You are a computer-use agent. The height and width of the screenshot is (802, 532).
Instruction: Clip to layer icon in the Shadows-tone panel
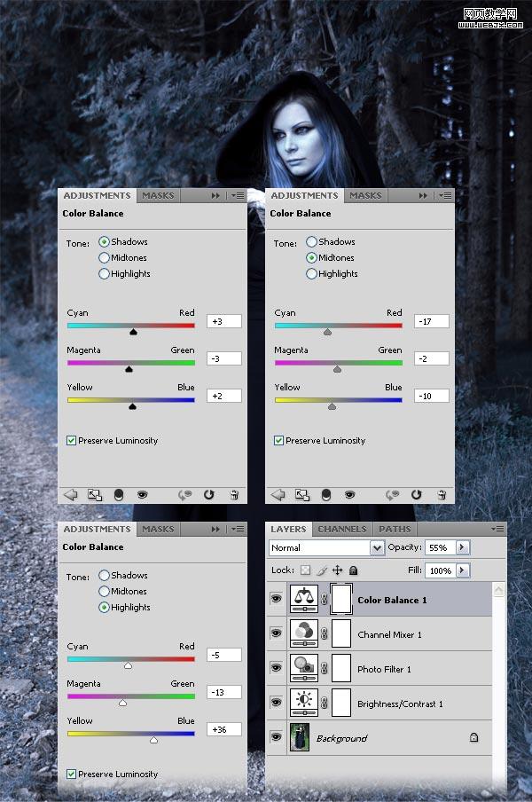(119, 495)
